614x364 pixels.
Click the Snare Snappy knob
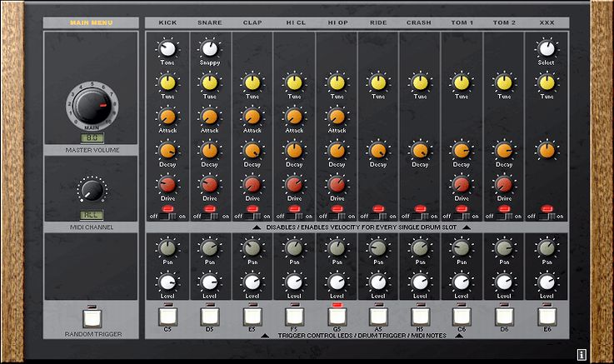click(210, 48)
